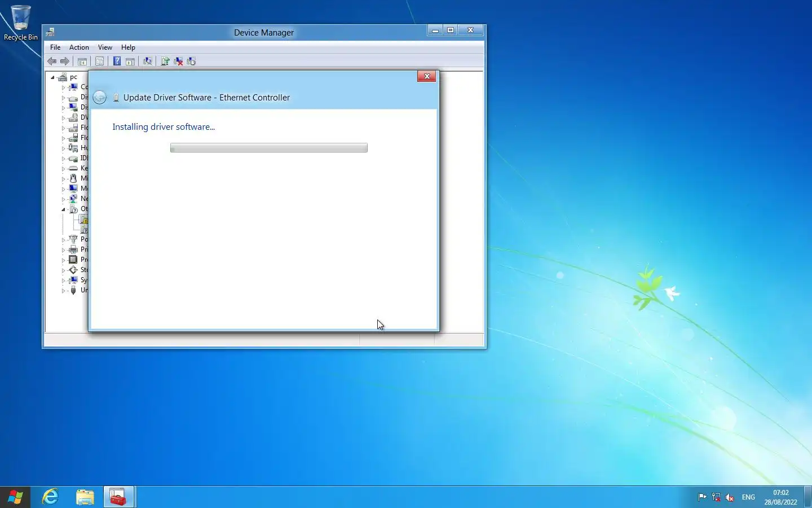Close the Device Manager window

pyautogui.click(x=470, y=30)
